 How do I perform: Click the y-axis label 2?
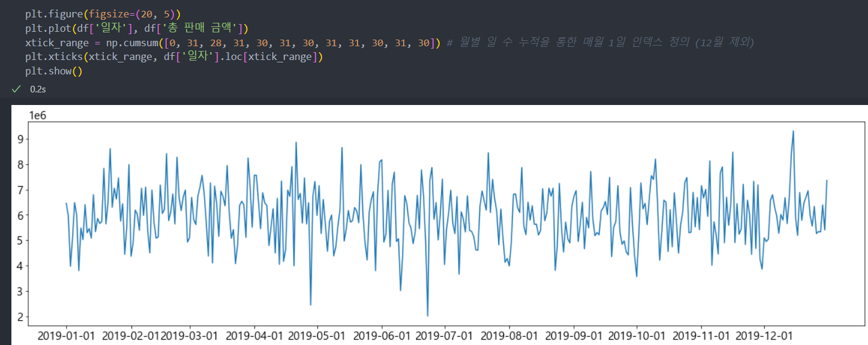tap(19, 317)
